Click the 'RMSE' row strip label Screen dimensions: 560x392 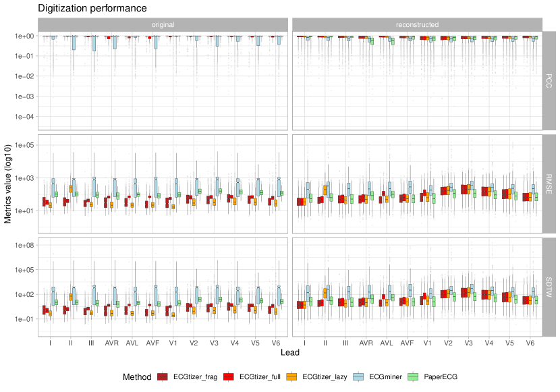coord(549,184)
